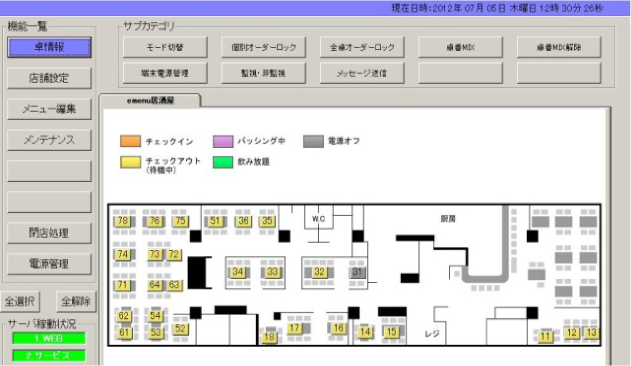Open the 卓情報 function
631x366 pixels.
[x=49, y=47]
